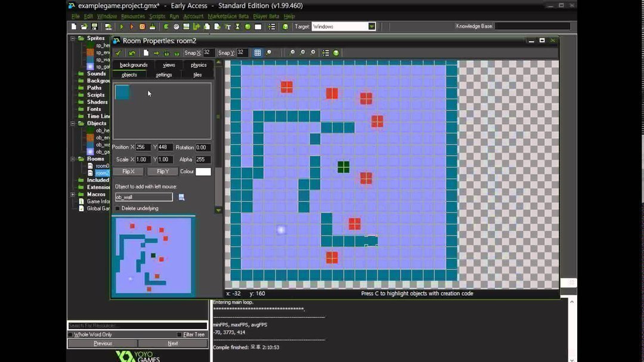
Task: Confirm room changes with green checkmark
Action: [x=118, y=53]
